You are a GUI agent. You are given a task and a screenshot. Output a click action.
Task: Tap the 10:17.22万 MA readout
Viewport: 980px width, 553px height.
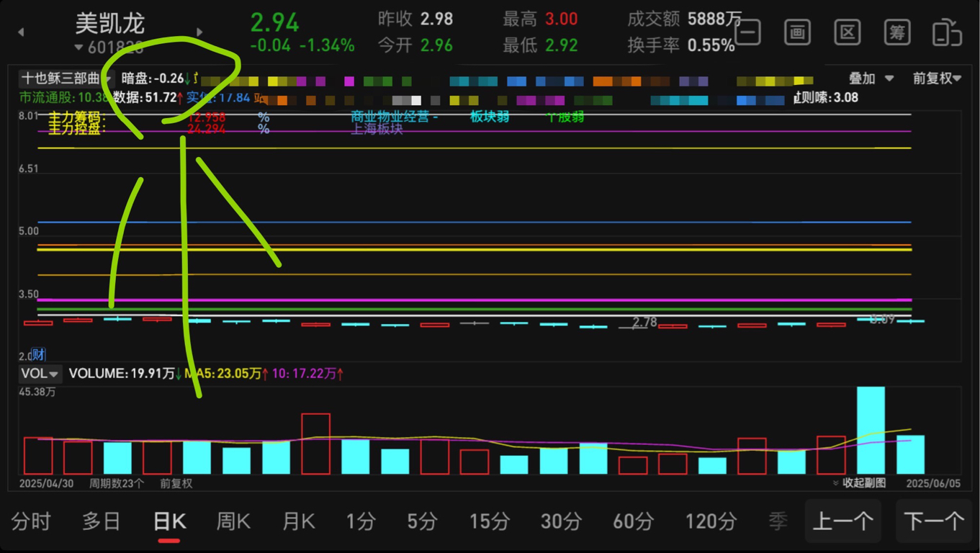[307, 374]
